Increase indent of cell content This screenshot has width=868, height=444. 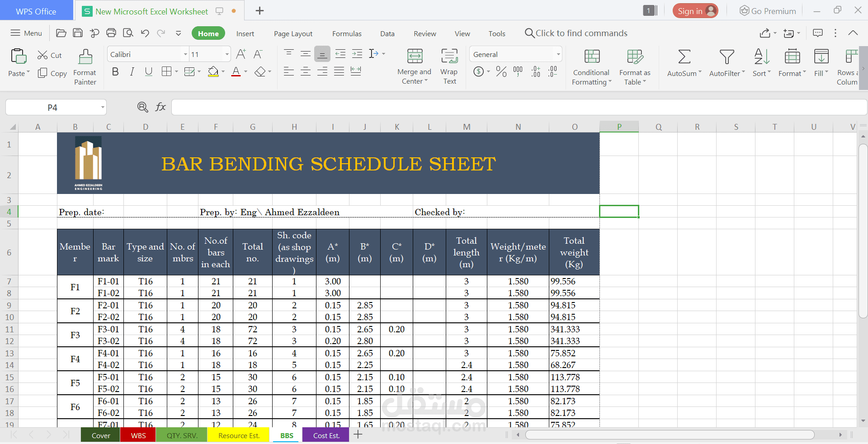pos(357,54)
